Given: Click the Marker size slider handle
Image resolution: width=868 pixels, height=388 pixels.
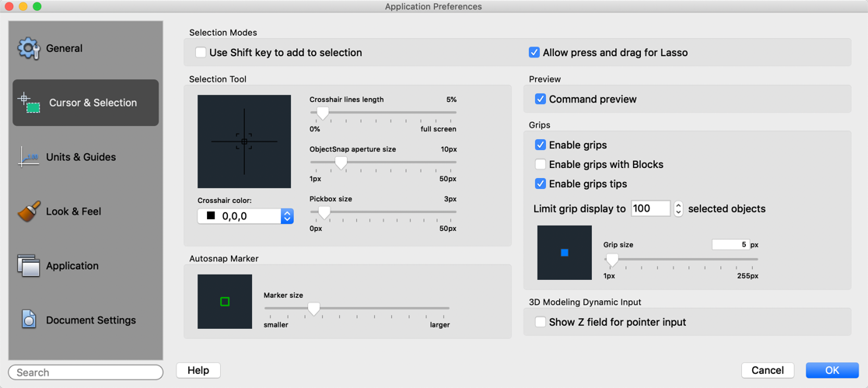Looking at the screenshot, I should 313,309.
